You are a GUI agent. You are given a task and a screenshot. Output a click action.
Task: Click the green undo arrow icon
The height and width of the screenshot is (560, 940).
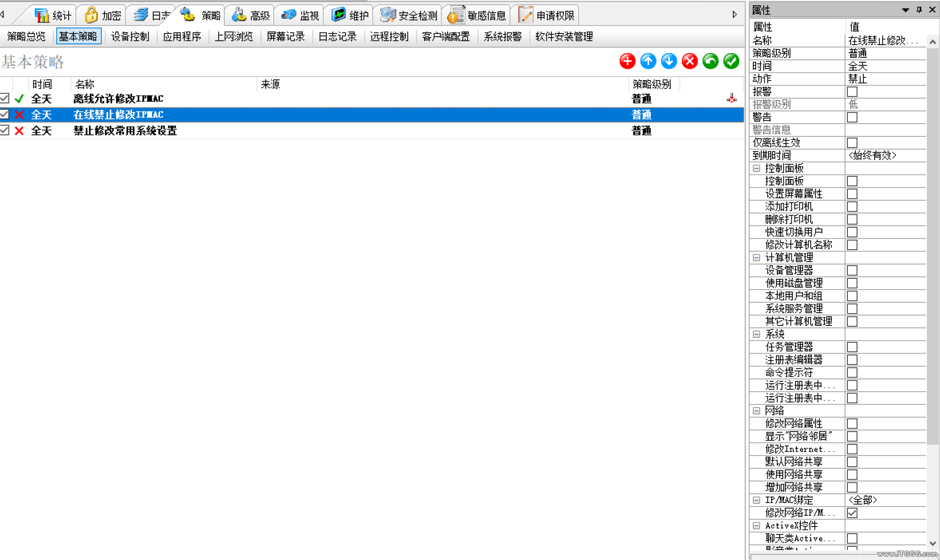(711, 61)
